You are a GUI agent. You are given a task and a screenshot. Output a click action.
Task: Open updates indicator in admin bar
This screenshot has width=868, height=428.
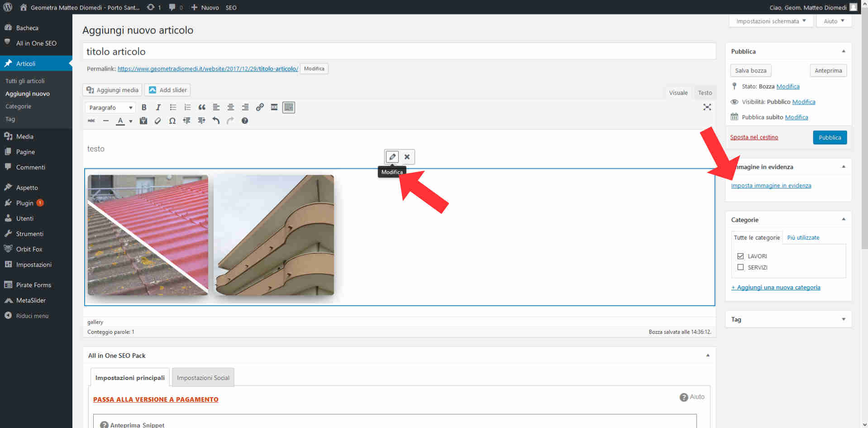coord(154,7)
